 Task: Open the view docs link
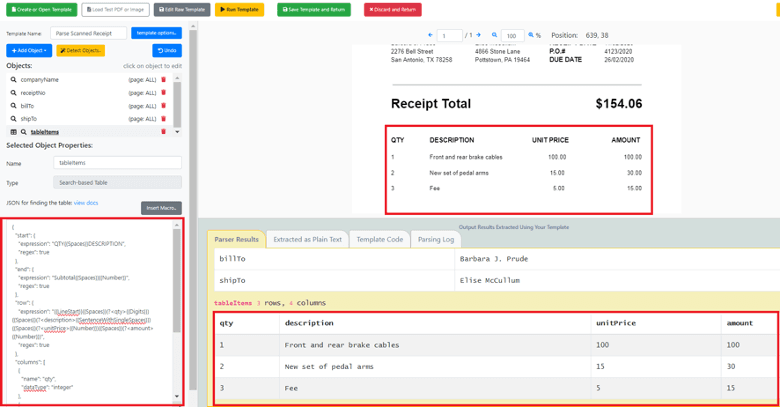tap(86, 203)
